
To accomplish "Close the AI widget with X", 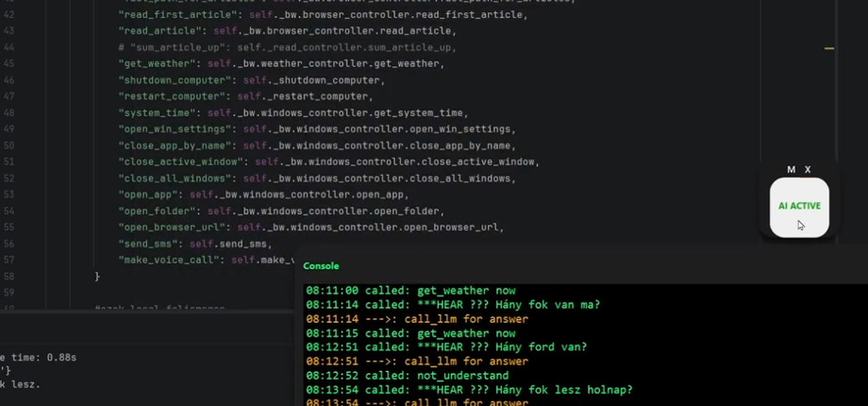I will pos(808,170).
